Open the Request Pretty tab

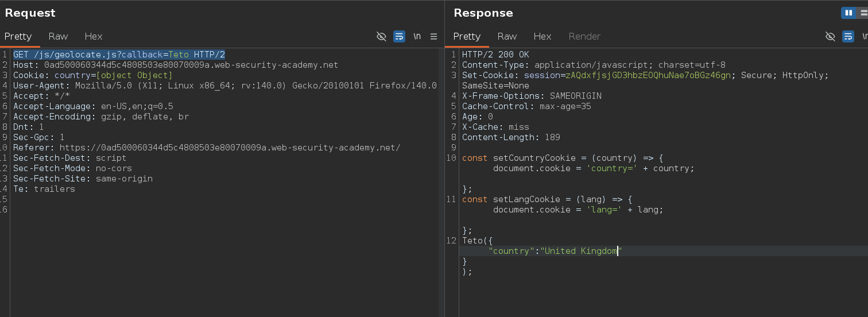[x=18, y=36]
